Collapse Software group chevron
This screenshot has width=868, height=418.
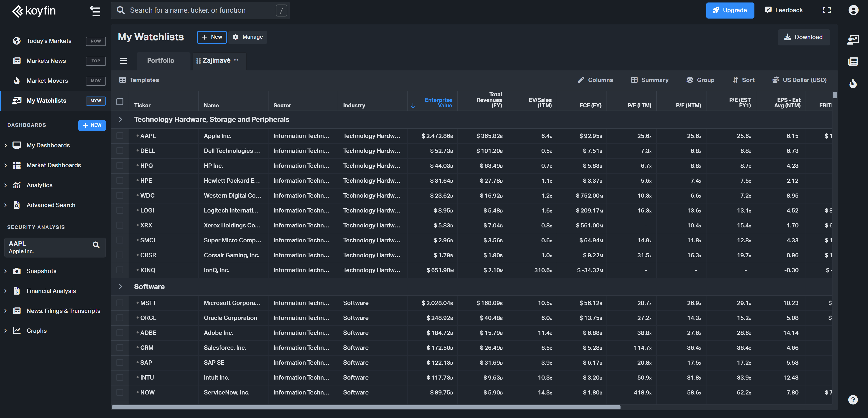[x=120, y=286]
